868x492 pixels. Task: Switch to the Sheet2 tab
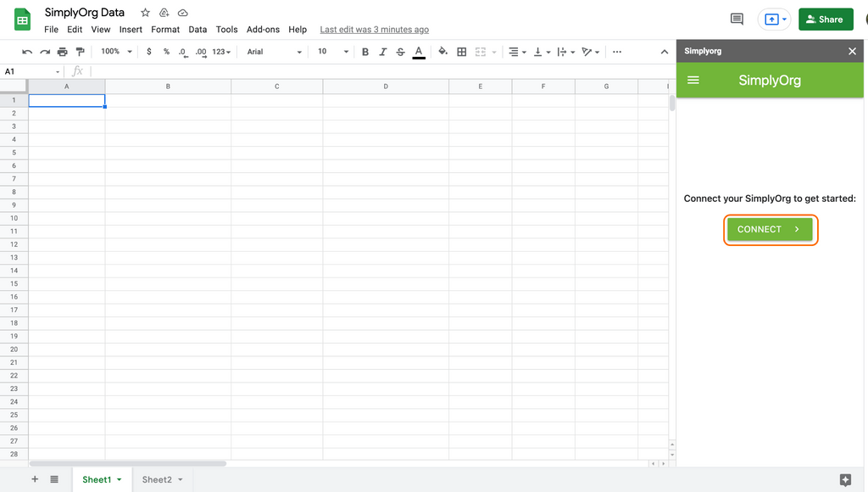tap(157, 480)
